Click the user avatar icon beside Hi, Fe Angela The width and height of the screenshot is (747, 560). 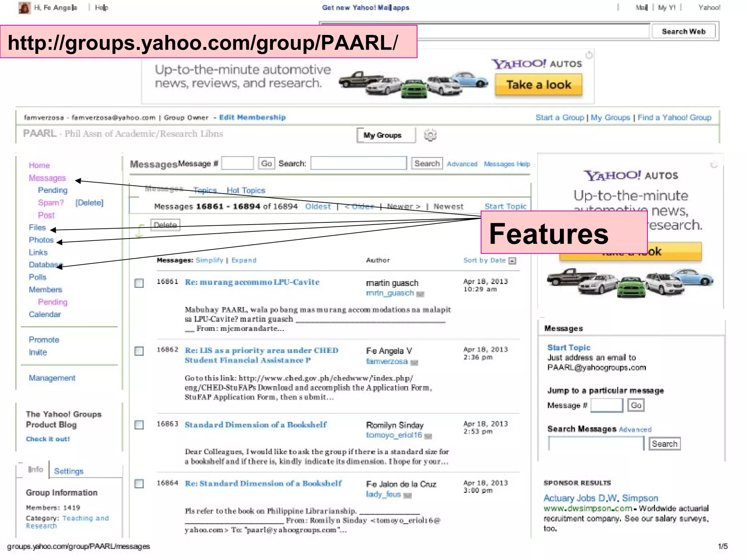coord(24,8)
